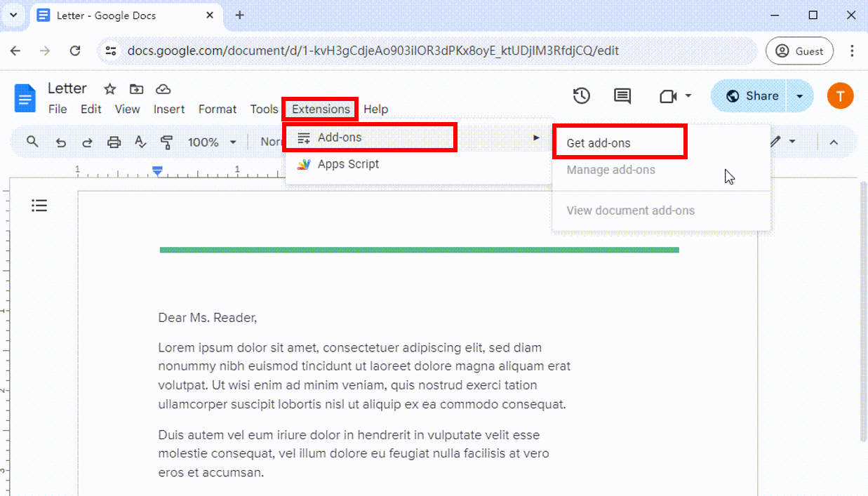This screenshot has width=868, height=496.
Task: Run spelling and grammar check
Action: 140,142
